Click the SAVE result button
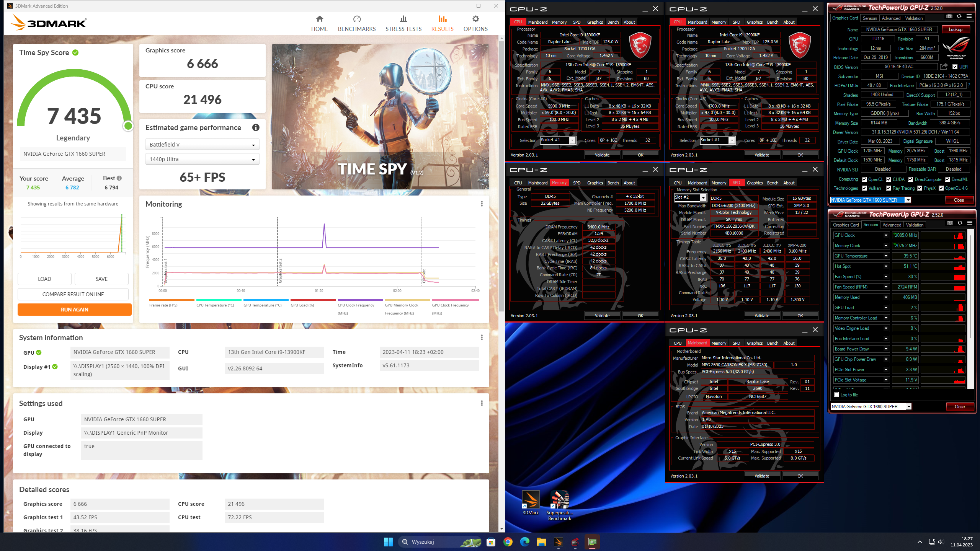The width and height of the screenshot is (980, 551). click(x=101, y=279)
